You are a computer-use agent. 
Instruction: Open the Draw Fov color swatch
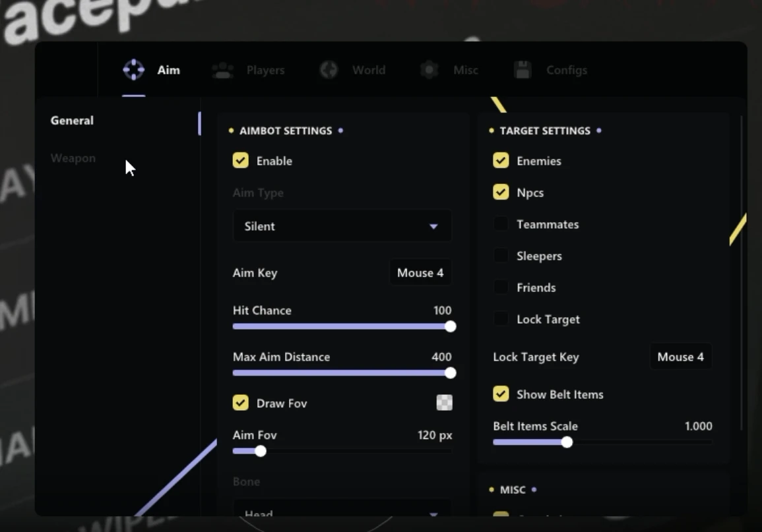(444, 402)
